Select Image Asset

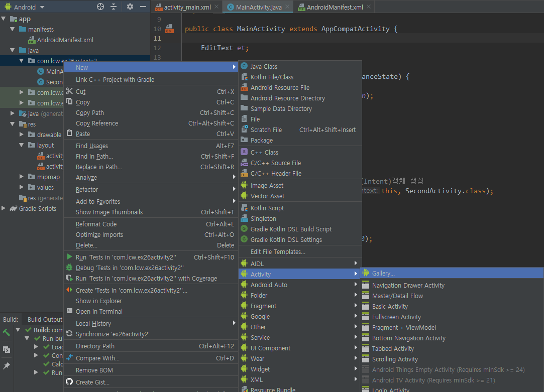click(x=300, y=185)
